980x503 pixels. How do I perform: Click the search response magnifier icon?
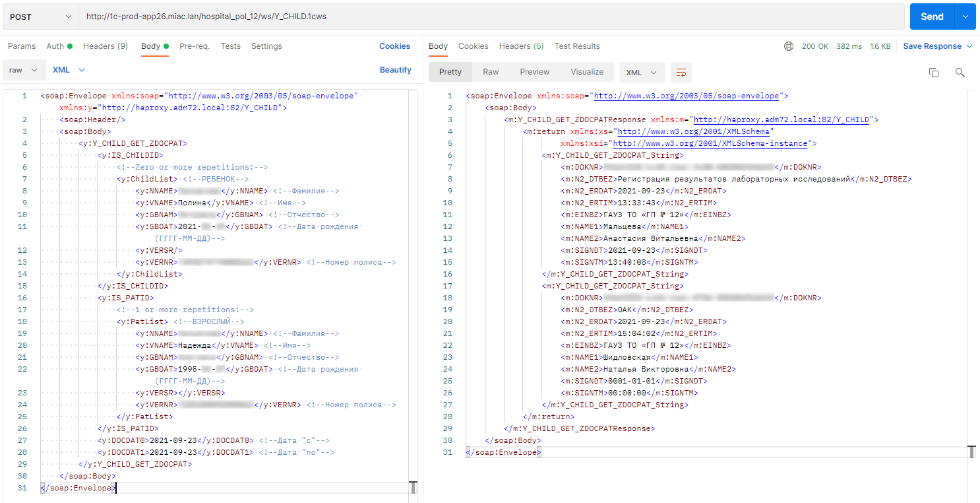coord(960,73)
